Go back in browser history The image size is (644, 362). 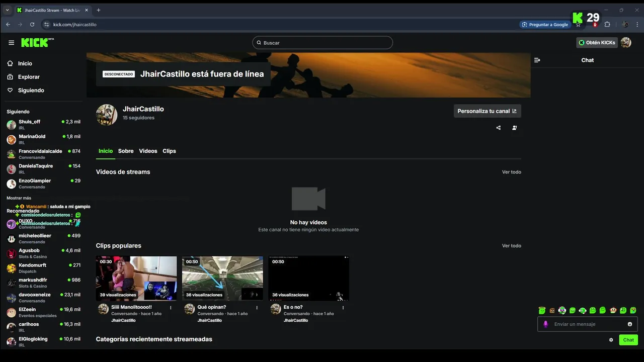pyautogui.click(x=8, y=24)
